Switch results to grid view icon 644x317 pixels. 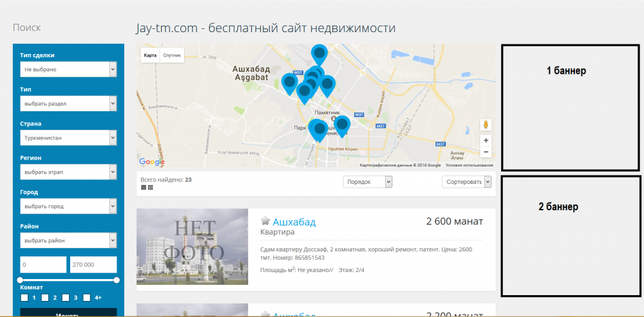tap(150, 187)
